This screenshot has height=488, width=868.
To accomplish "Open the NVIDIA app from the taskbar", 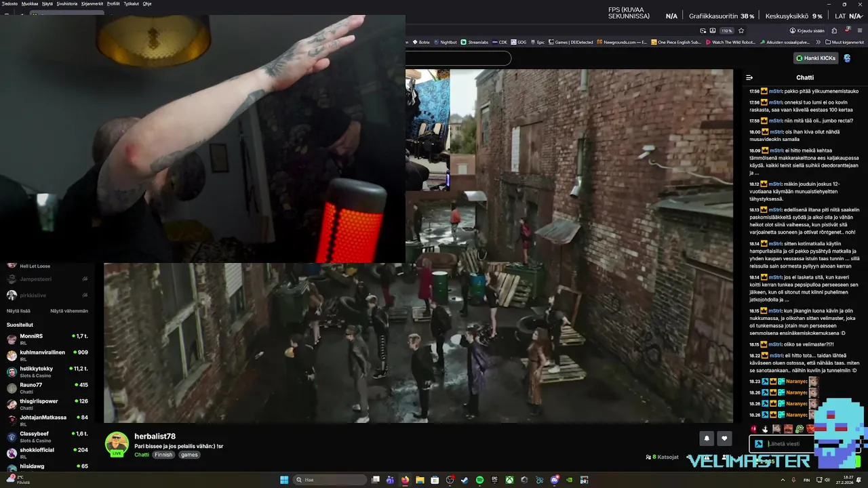I will (569, 480).
